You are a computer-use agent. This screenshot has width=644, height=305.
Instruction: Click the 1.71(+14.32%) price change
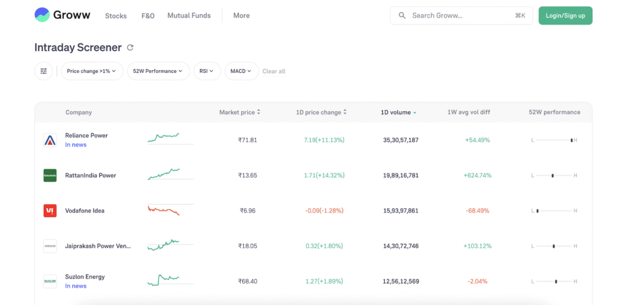[x=324, y=175]
